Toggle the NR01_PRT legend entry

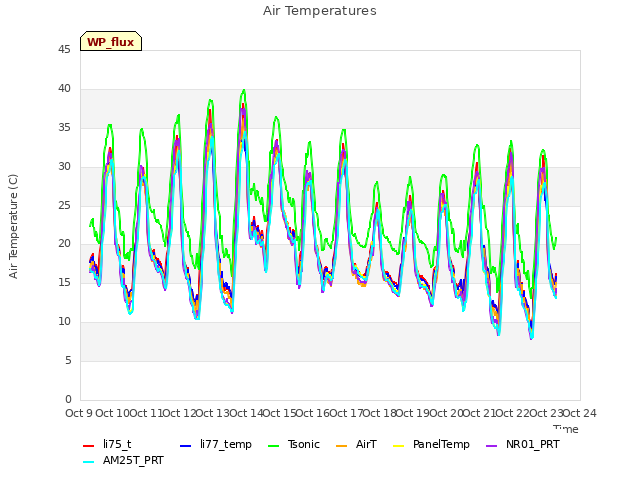point(522,444)
